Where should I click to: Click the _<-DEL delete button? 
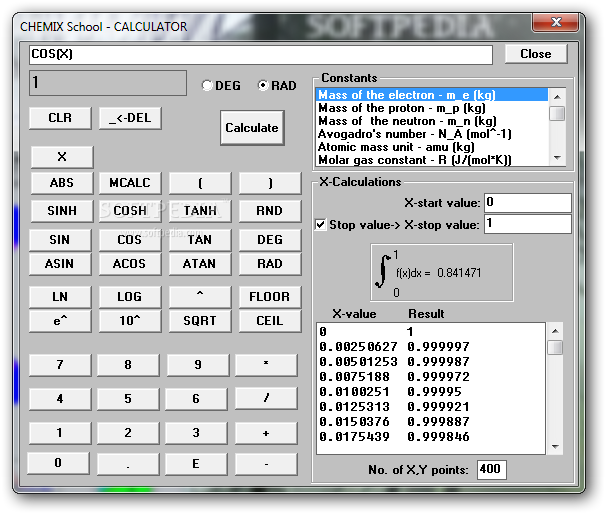[130, 118]
